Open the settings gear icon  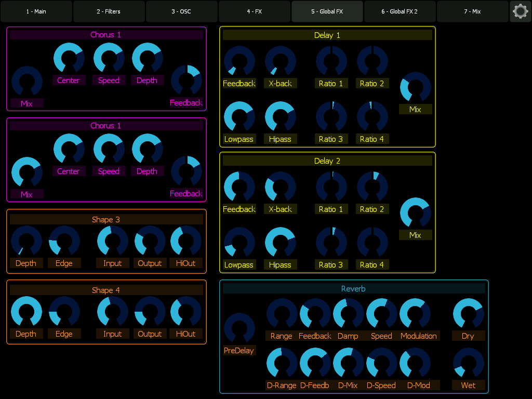click(521, 11)
